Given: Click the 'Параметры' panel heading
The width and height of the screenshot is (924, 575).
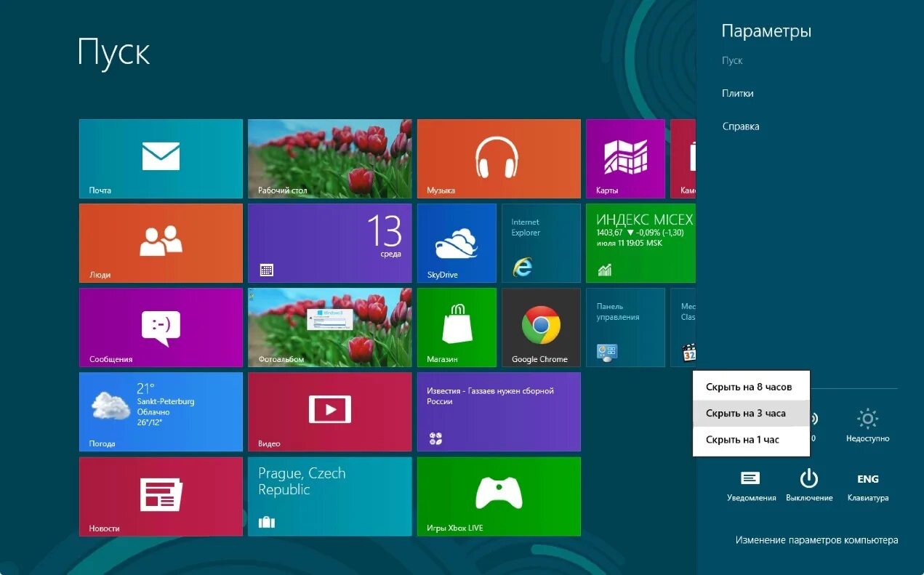Looking at the screenshot, I should 766,31.
